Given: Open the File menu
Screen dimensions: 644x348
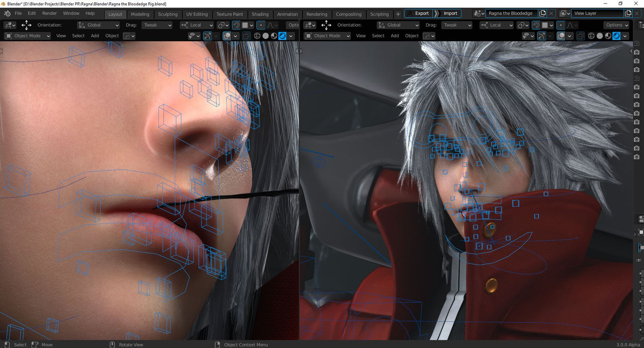Looking at the screenshot, I should tap(18, 13).
